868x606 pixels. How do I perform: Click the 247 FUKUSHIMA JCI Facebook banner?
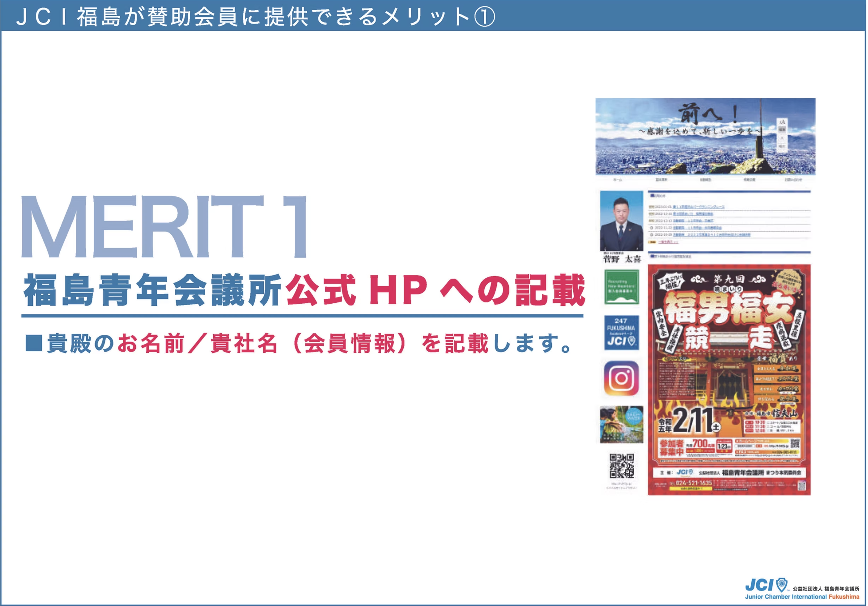pos(621,332)
